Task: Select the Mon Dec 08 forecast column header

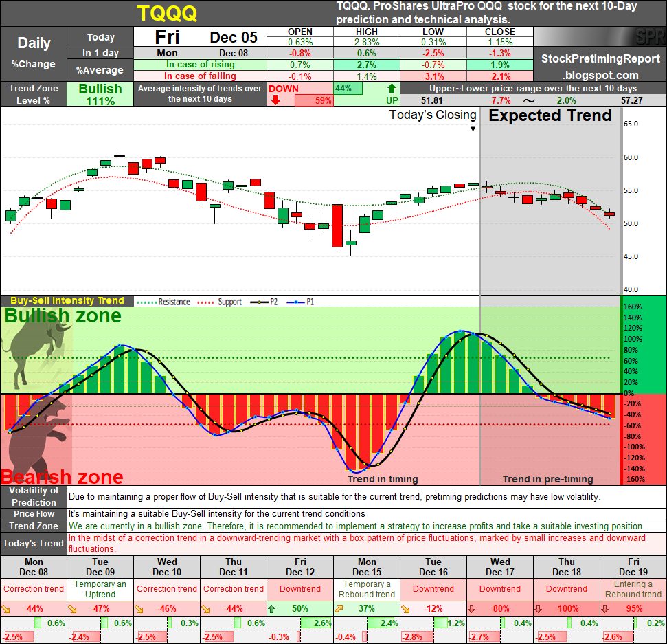Action: pyautogui.click(x=34, y=567)
